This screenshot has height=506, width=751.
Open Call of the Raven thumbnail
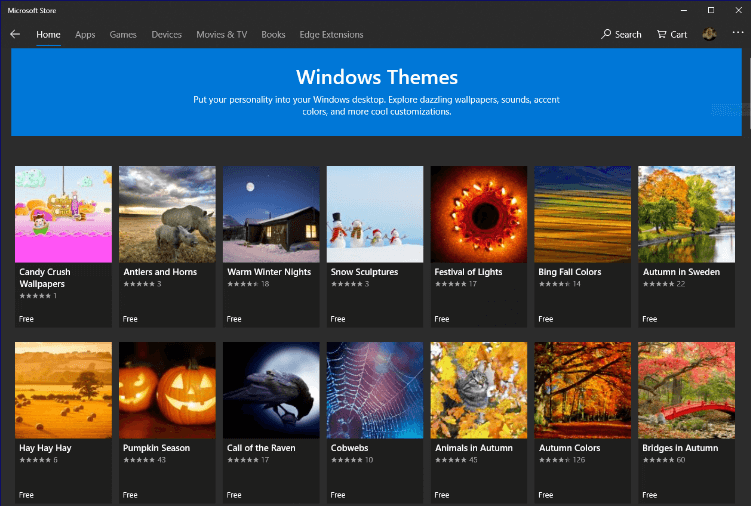(x=271, y=390)
